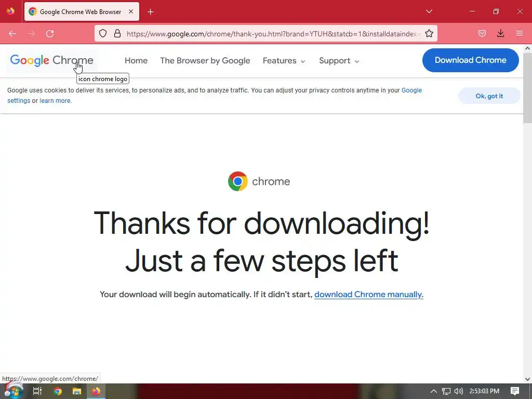Image resolution: width=532 pixels, height=399 pixels.
Task: Open the notifications action center icon
Action: pos(515,391)
